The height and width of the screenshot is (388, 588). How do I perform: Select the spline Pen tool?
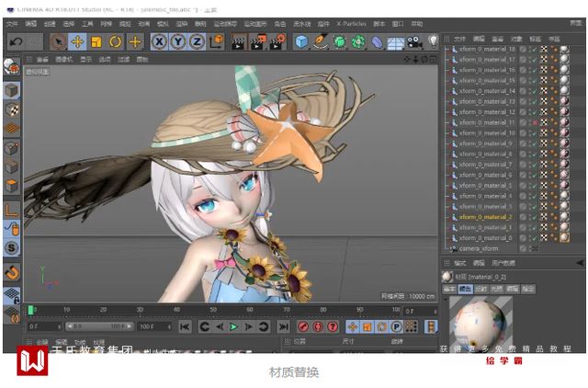click(x=321, y=41)
